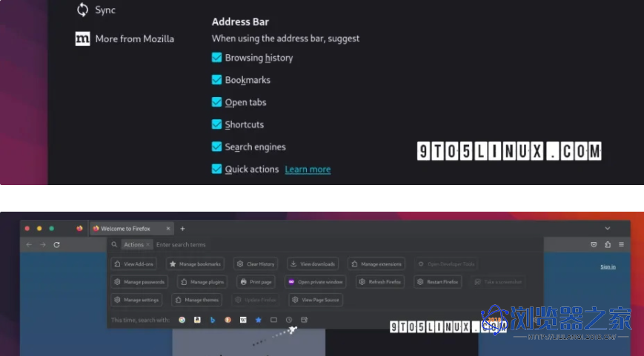Screen dimensions: 644x356
Task: Select the Welcome to Firefox tab
Action: pos(131,229)
